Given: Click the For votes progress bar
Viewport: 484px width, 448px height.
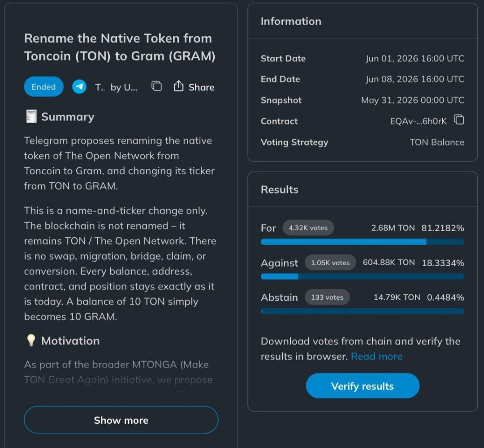Looking at the screenshot, I should coord(363,242).
